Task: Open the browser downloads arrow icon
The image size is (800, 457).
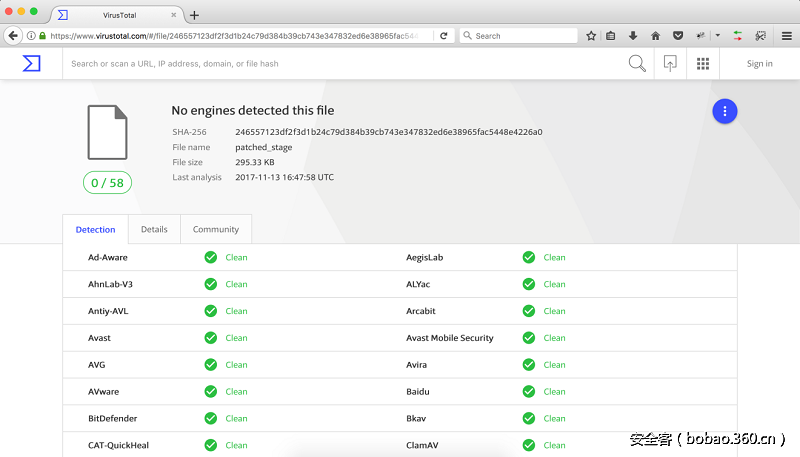Action: pyautogui.click(x=633, y=35)
